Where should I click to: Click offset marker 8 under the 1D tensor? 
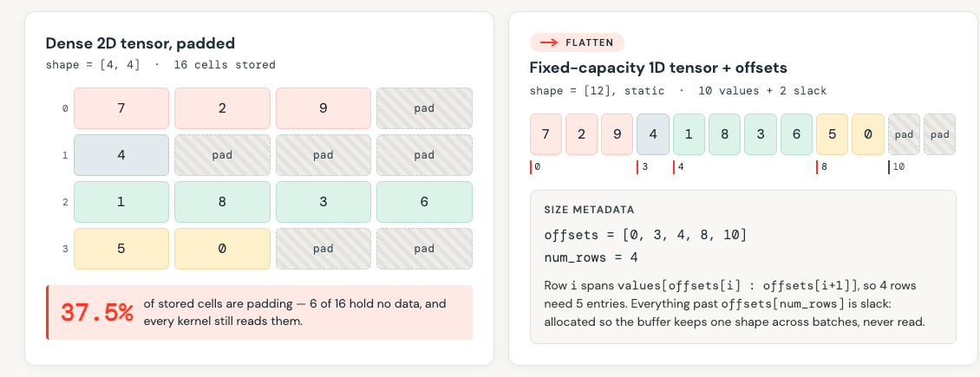tap(822, 167)
